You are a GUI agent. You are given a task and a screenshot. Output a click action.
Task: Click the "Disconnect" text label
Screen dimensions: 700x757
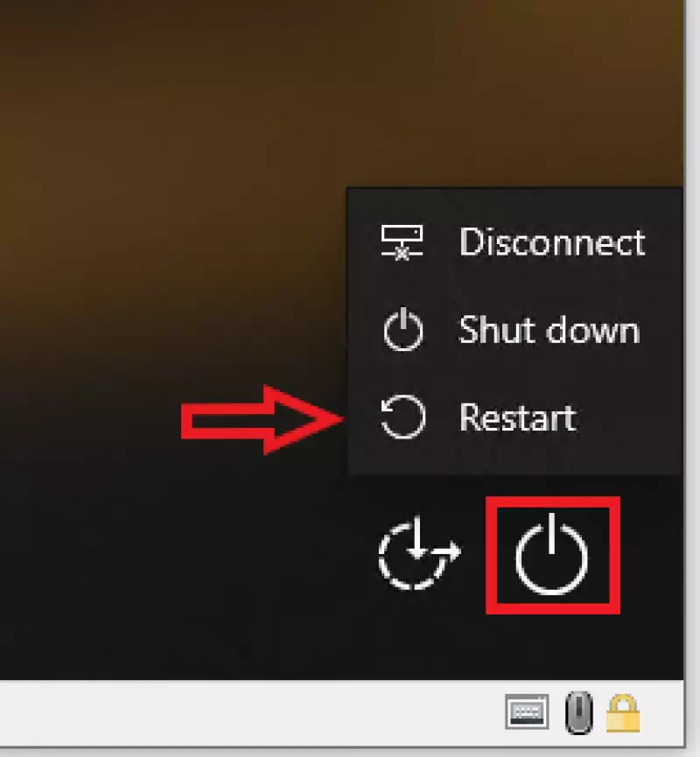pos(552,242)
